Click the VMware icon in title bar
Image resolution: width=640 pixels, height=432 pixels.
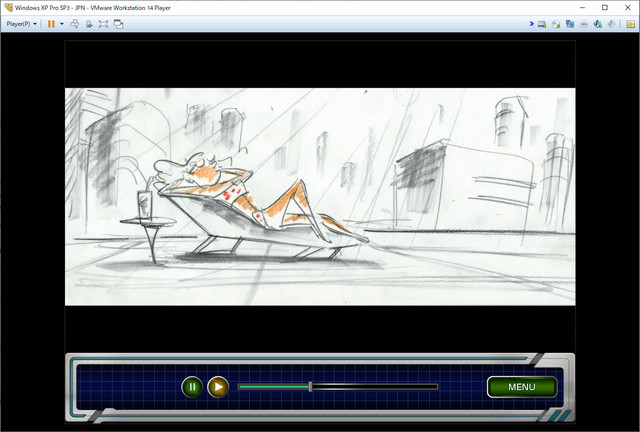click(x=9, y=7)
